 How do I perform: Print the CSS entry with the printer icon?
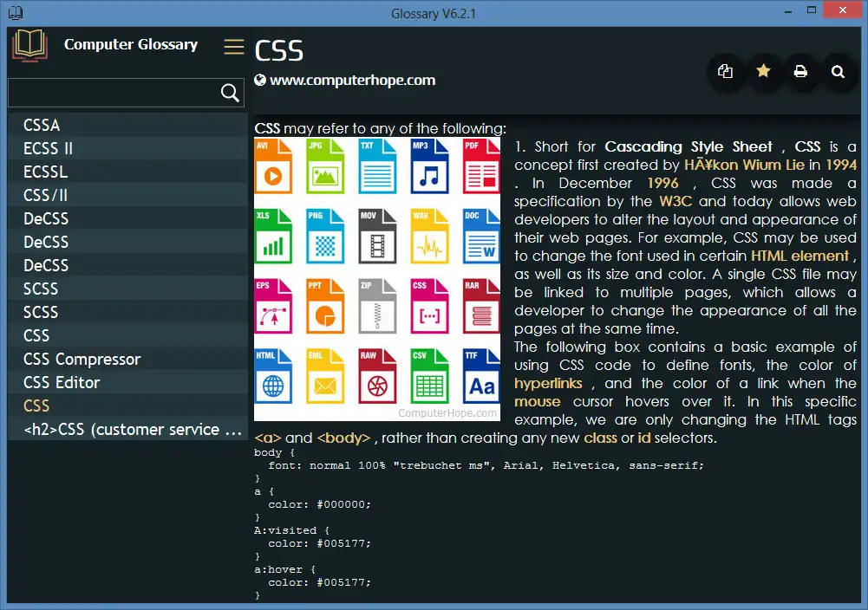(x=800, y=71)
